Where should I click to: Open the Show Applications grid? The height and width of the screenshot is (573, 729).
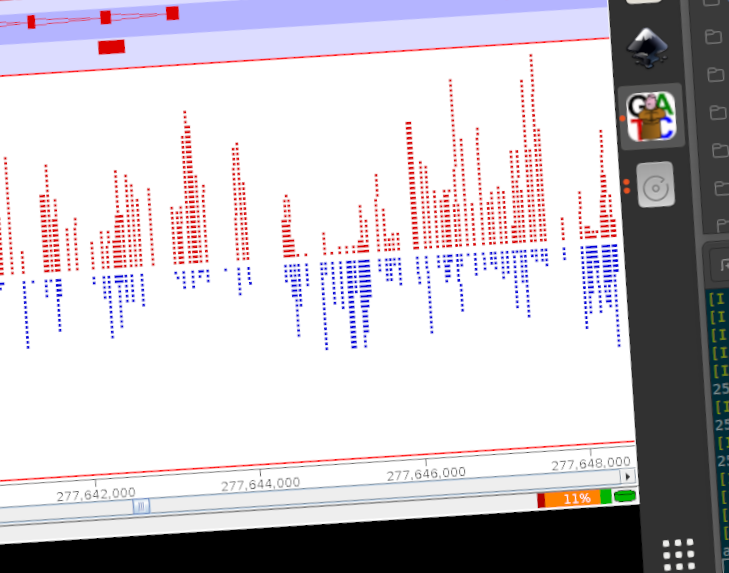pyautogui.click(x=679, y=552)
